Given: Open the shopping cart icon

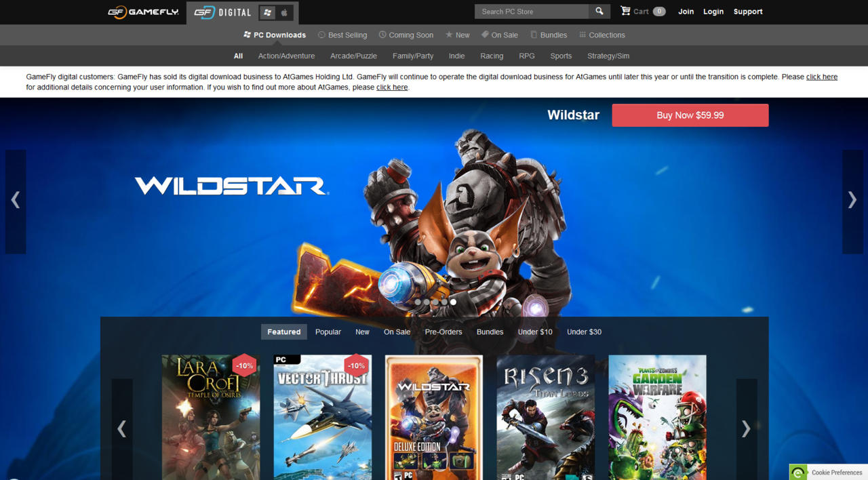Looking at the screenshot, I should [625, 11].
